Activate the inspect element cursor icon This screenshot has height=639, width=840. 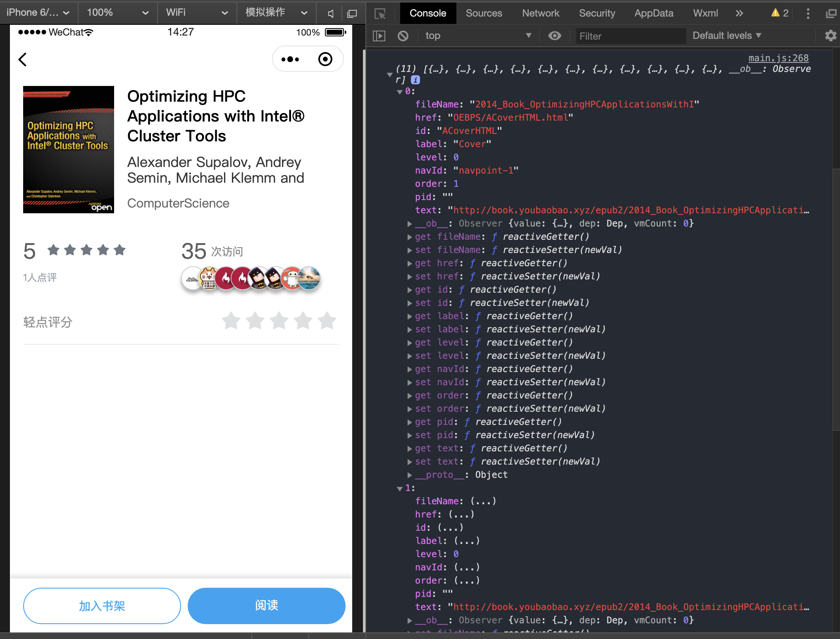380,14
